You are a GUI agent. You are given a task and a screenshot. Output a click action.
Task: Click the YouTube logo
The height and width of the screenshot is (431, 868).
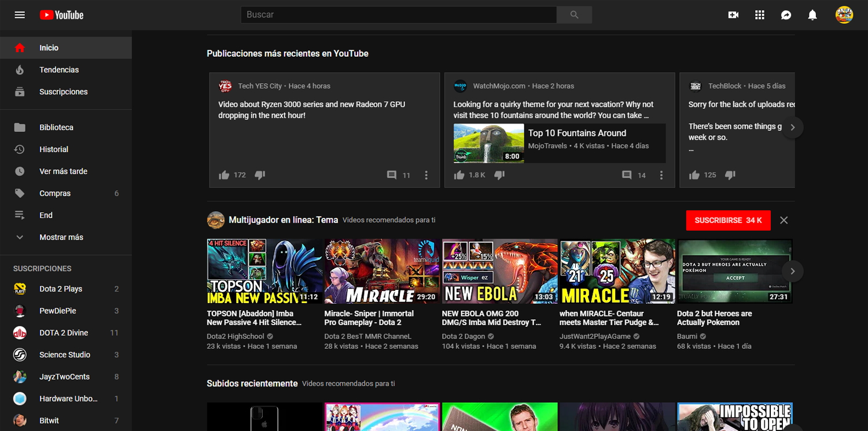click(x=61, y=14)
